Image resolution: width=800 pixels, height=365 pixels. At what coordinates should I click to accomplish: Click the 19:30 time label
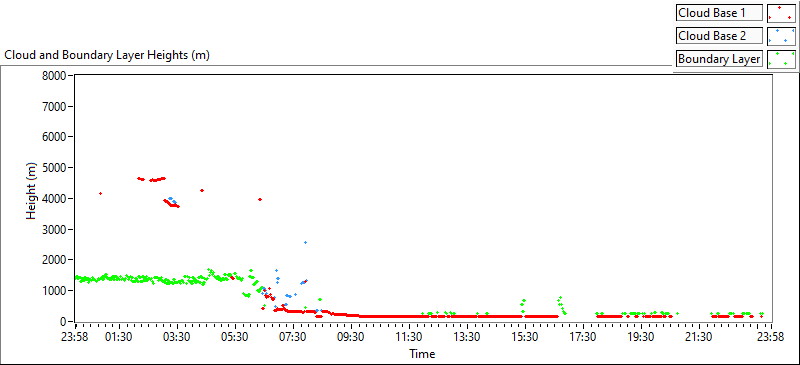click(x=641, y=337)
